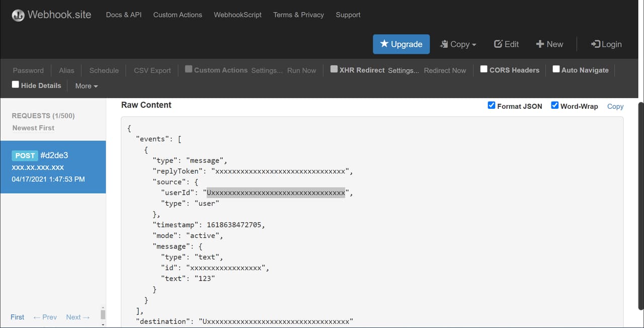The image size is (644, 328).
Task: Go to the Next requests page
Action: pyautogui.click(x=77, y=317)
